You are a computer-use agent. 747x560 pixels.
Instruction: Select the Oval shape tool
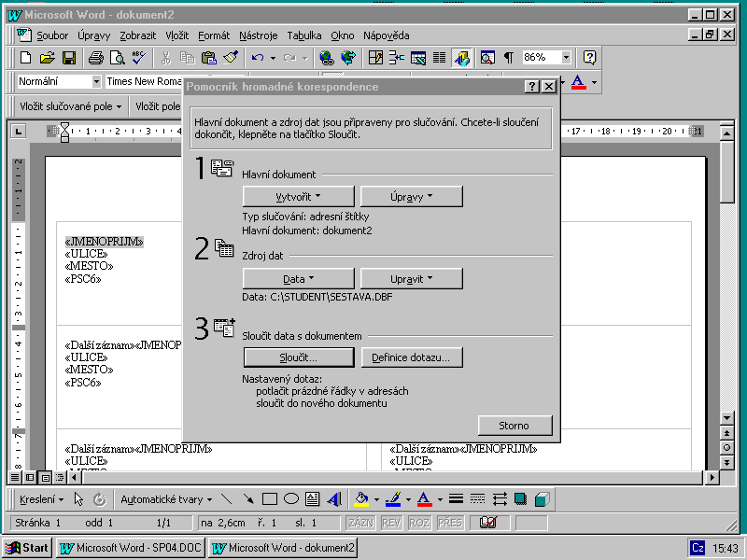pos(291,499)
